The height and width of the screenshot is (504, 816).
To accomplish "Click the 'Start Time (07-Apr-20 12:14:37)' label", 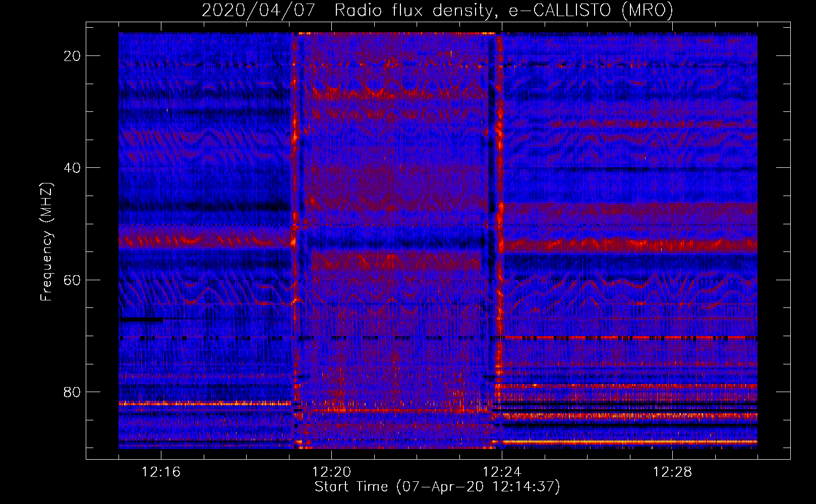I will (x=437, y=486).
